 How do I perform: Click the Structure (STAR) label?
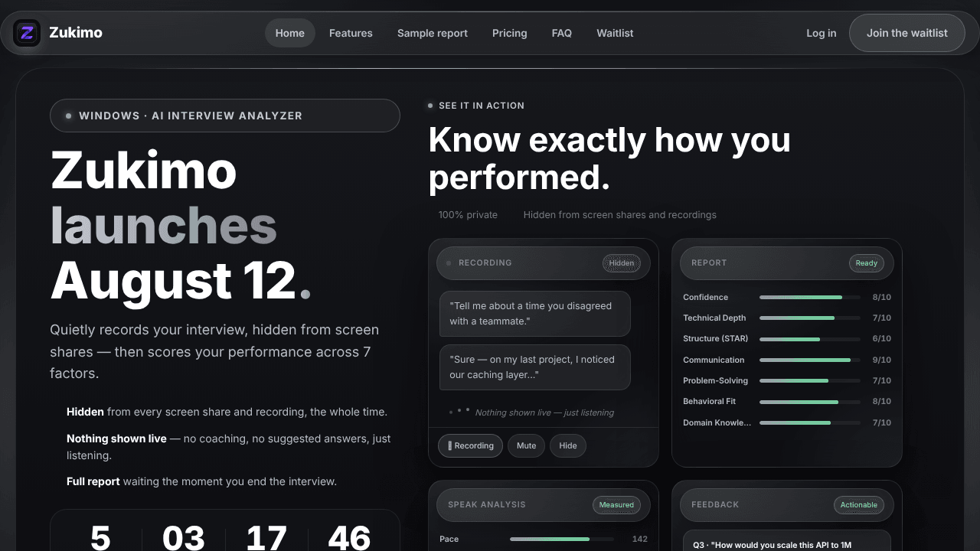coord(716,338)
